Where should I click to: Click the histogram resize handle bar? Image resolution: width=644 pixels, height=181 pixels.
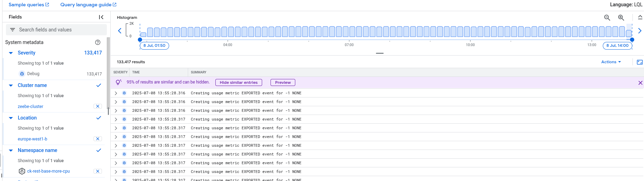[x=380, y=53]
